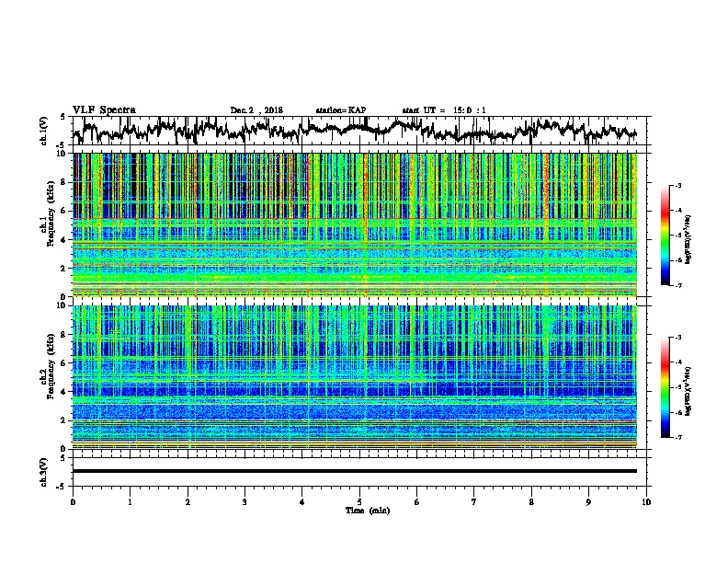Click the ch.1 color scale bar

(665, 236)
